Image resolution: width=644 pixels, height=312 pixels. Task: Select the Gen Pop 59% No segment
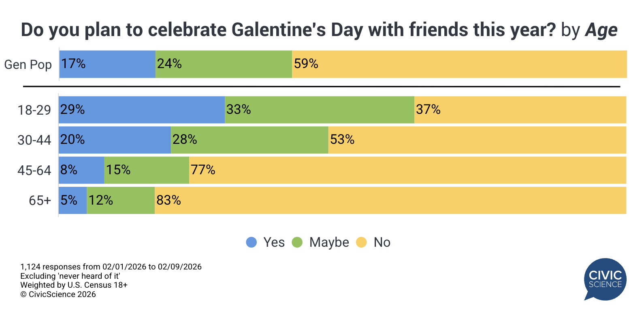point(459,64)
